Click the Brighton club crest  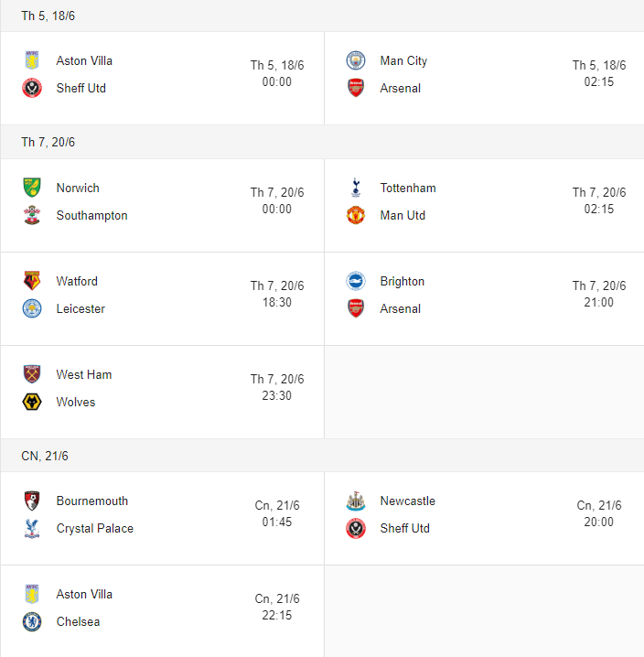pyautogui.click(x=356, y=281)
